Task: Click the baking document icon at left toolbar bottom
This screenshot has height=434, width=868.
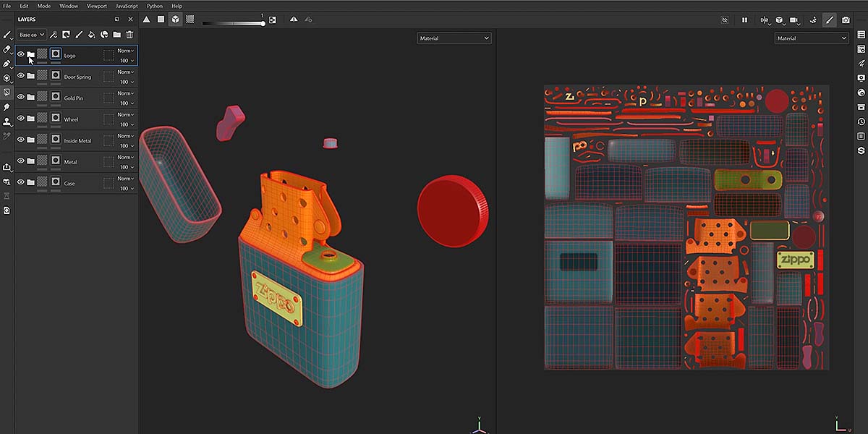Action: point(7,210)
